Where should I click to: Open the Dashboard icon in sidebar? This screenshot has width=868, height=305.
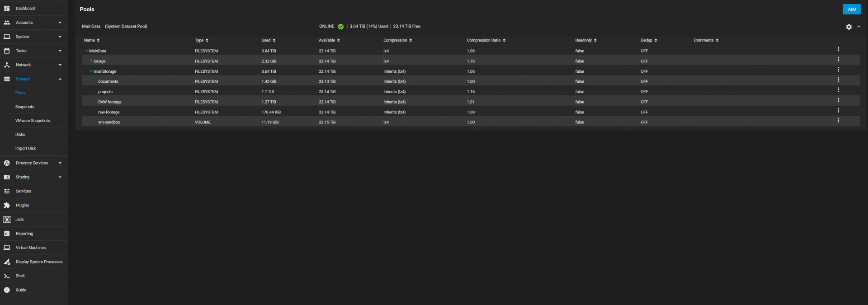pos(7,8)
